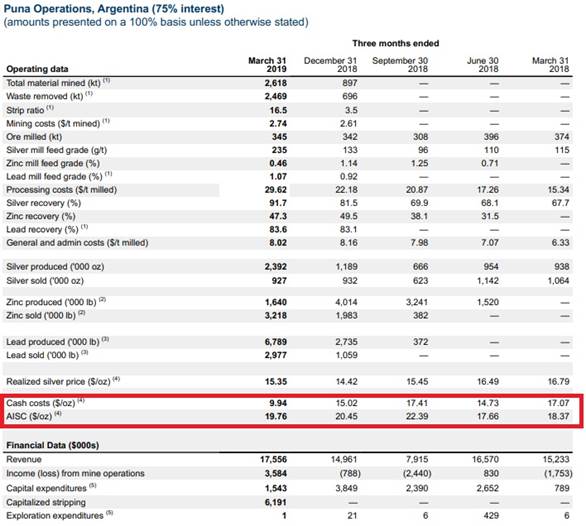
Task: Select the Three months ended header
Action: (395, 43)
